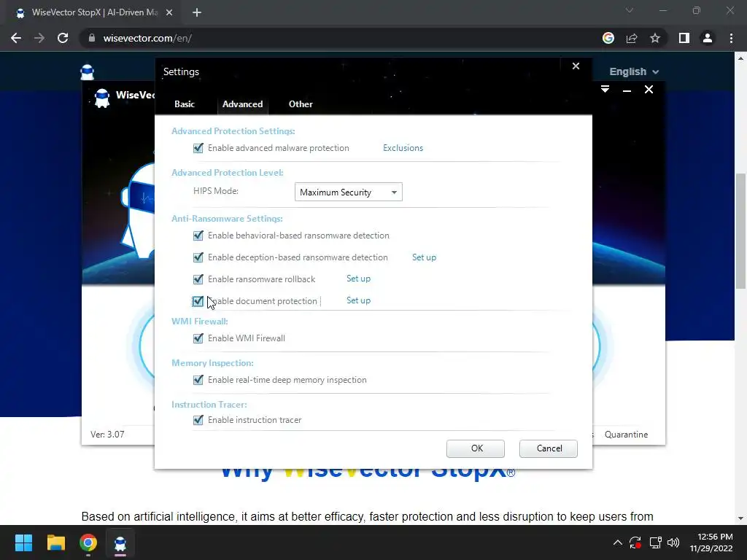Click the page vertical scrollbar thumb
747x560 pixels.
point(740,230)
